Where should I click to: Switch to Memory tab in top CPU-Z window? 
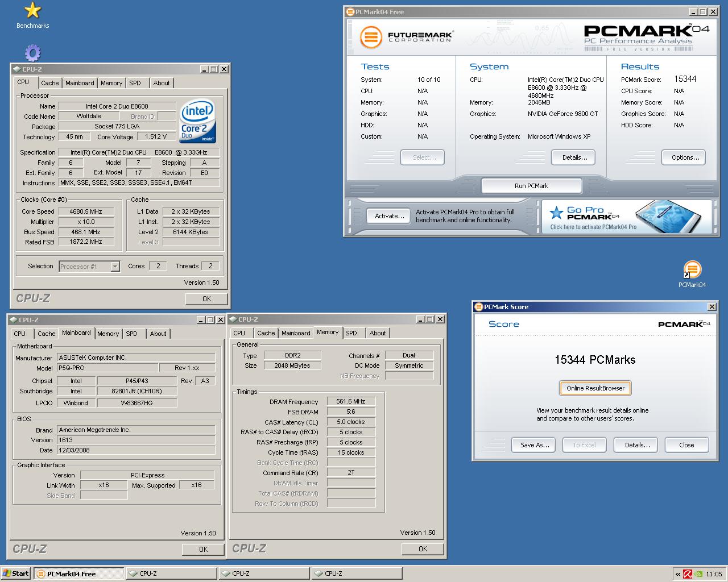[x=111, y=83]
